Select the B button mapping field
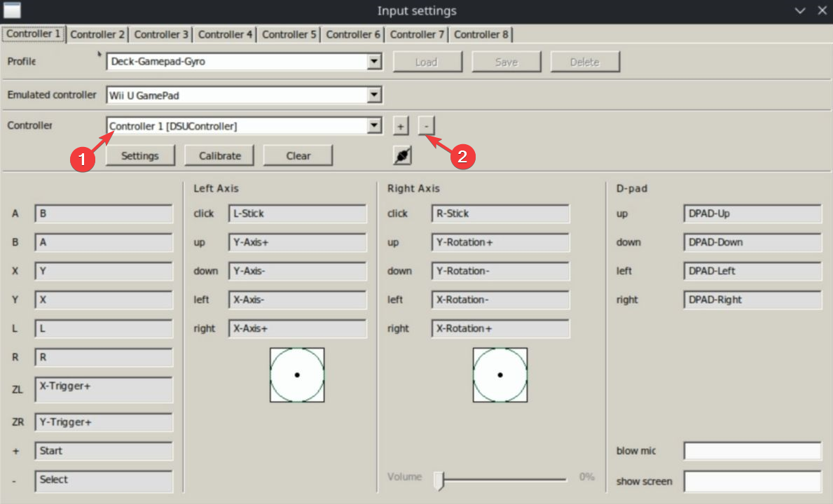This screenshot has height=504, width=833. click(x=104, y=242)
